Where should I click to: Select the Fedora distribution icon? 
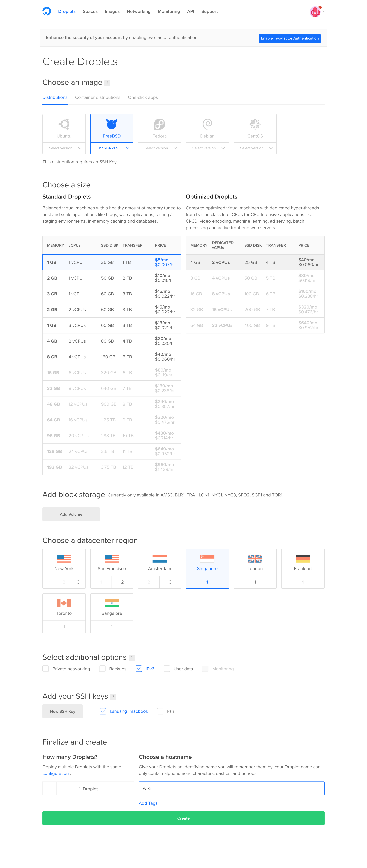point(159,124)
